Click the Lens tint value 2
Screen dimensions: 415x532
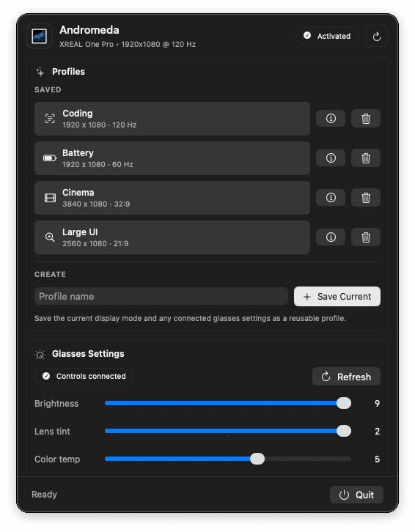377,431
